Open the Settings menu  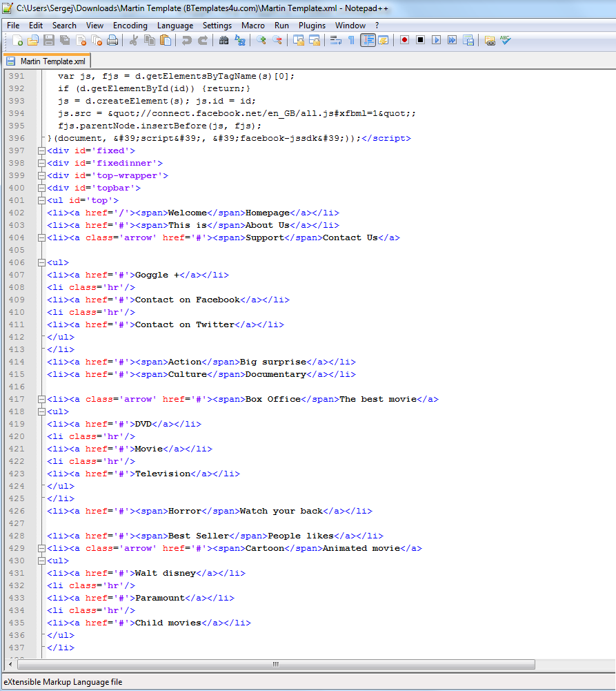point(217,26)
